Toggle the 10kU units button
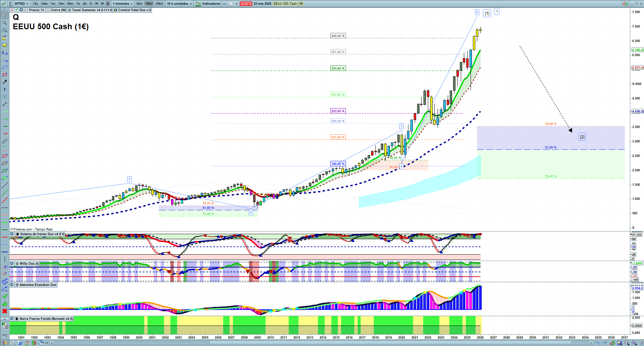Image resolution: width=644 pixels, height=346 pixels. [x=149, y=4]
